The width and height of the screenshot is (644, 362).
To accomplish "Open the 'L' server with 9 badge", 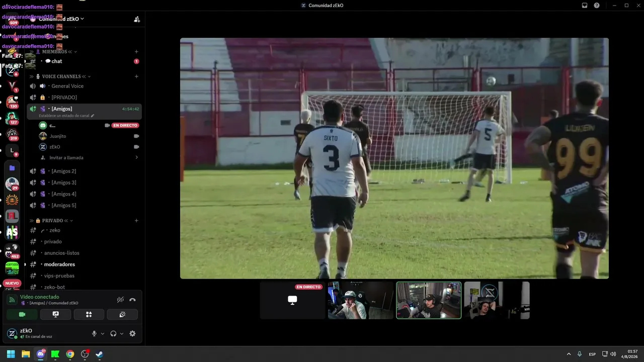I will (12, 150).
